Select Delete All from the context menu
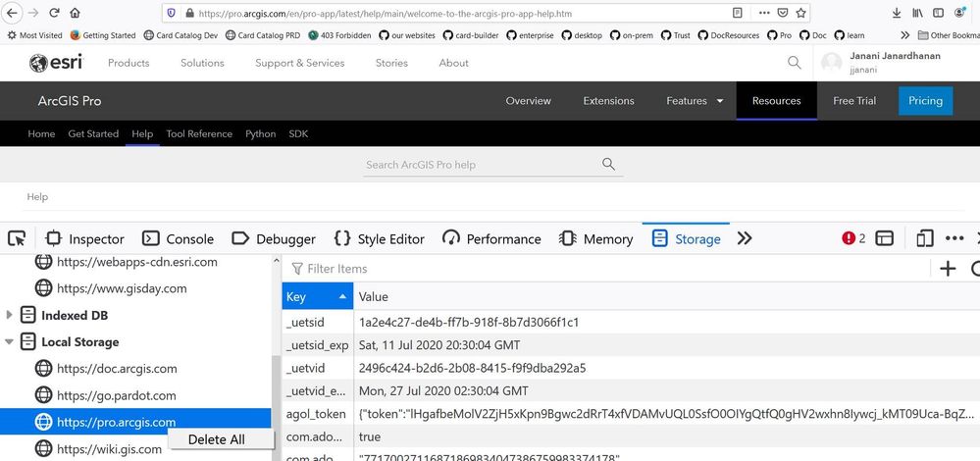 [217, 439]
